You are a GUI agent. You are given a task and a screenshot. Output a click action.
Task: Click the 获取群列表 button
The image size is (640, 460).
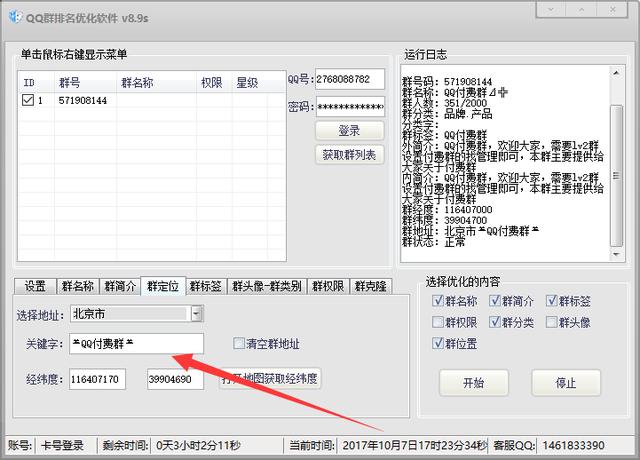point(349,155)
